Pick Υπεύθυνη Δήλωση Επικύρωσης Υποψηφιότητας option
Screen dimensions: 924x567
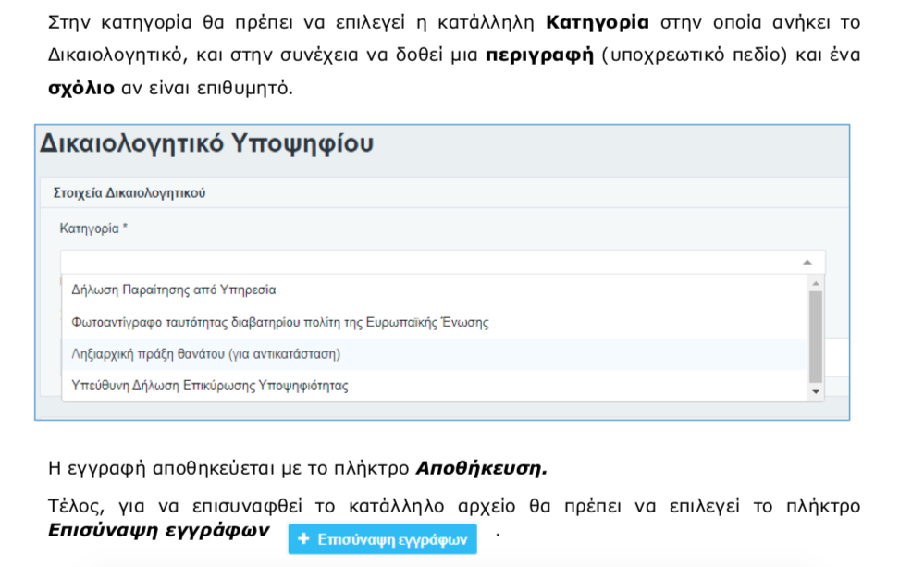pyautogui.click(x=210, y=386)
